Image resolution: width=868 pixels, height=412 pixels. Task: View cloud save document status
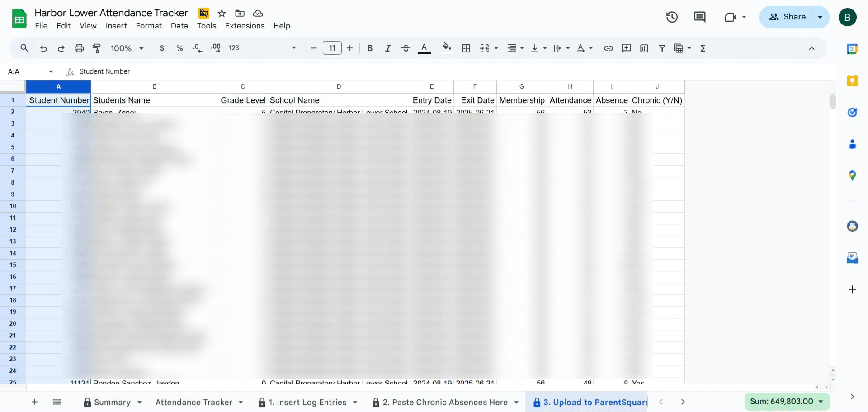click(x=258, y=13)
